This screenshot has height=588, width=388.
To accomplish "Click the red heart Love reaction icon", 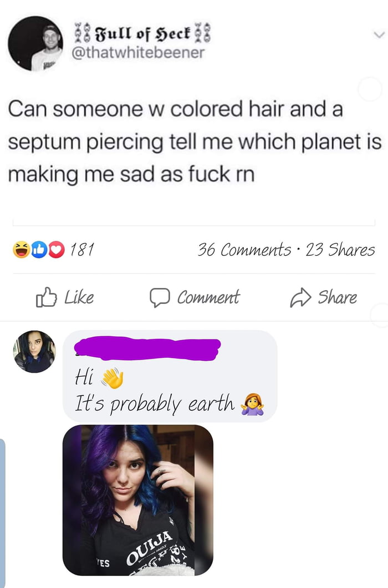I will coord(56,250).
